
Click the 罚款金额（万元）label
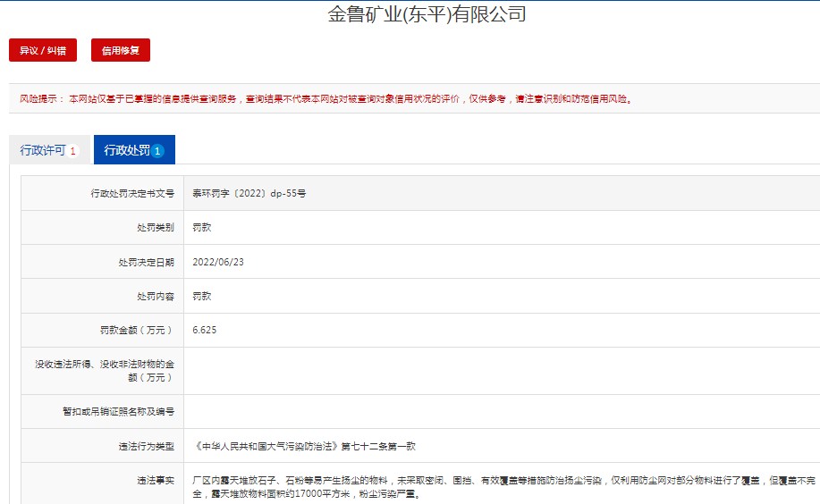point(136,330)
